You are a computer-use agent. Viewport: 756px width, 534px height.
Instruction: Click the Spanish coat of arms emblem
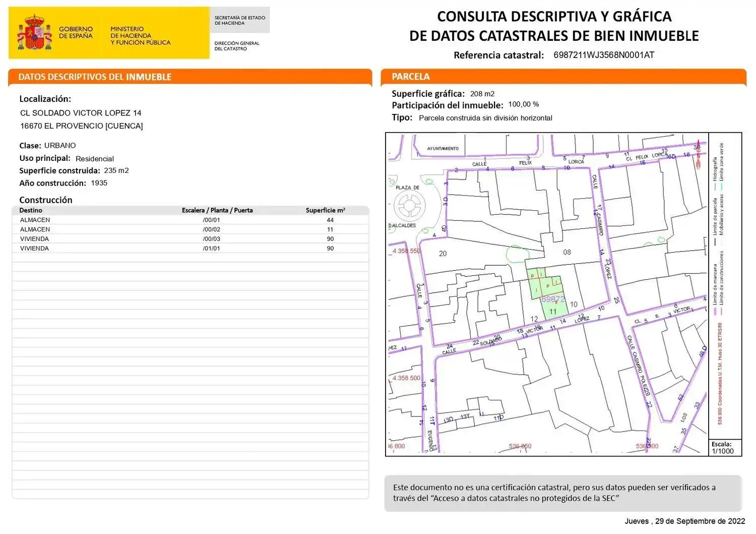pyautogui.click(x=34, y=32)
